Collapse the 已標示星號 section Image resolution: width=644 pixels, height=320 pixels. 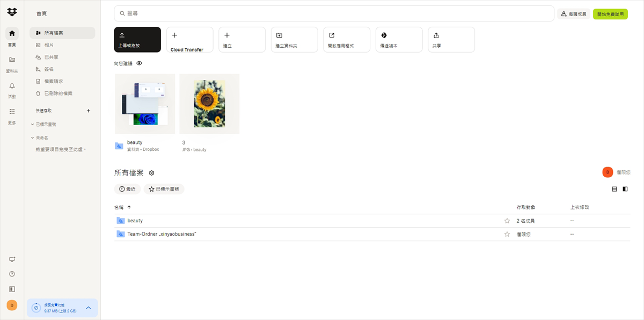tap(32, 124)
